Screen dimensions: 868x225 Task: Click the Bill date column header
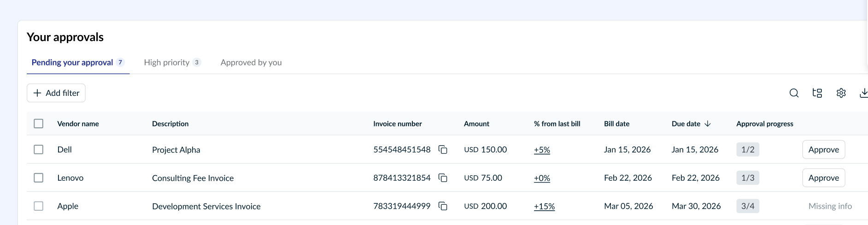click(x=616, y=124)
